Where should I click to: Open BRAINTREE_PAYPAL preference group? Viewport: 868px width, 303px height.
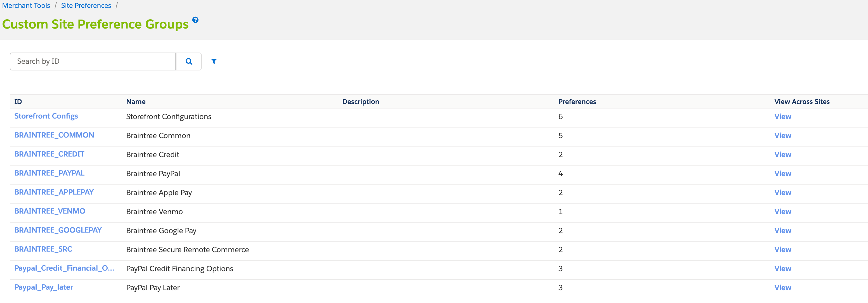point(49,173)
